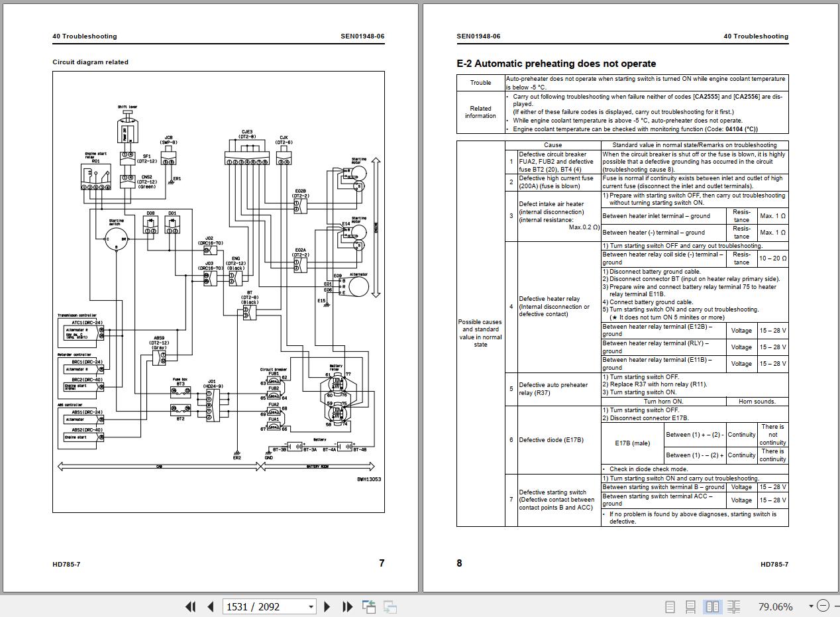Go to the first page
Screen dimensions: 840x617
click(191, 606)
